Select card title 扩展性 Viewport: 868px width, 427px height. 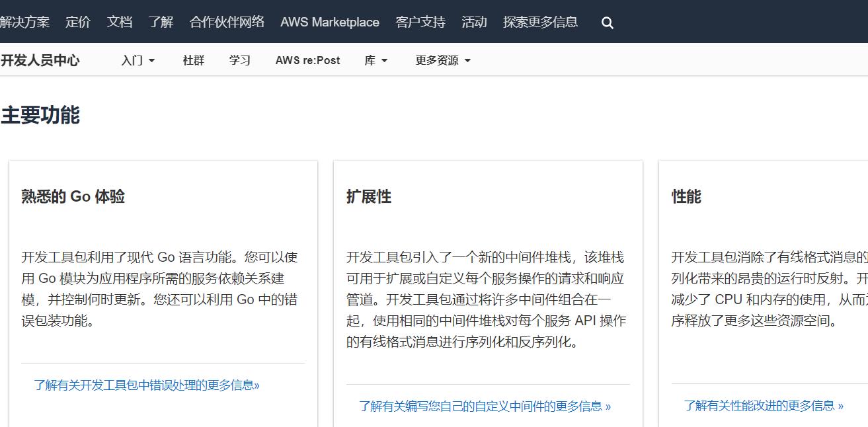(369, 196)
